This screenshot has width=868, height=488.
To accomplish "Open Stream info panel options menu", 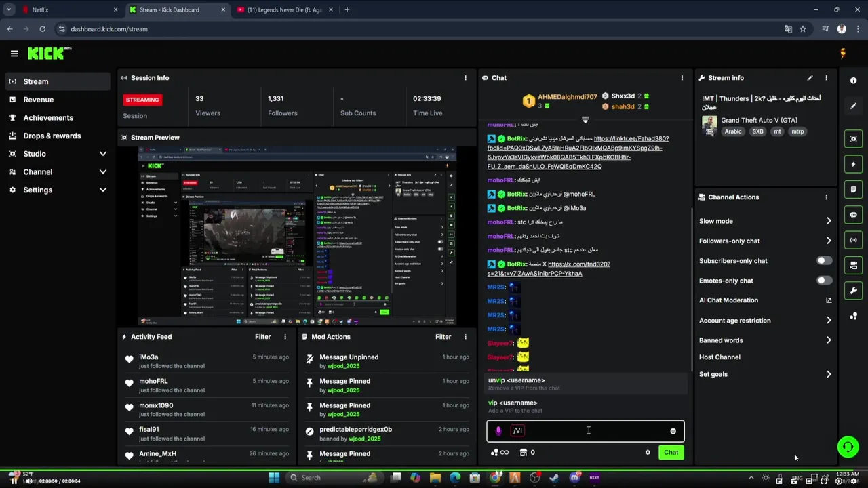I will point(826,78).
